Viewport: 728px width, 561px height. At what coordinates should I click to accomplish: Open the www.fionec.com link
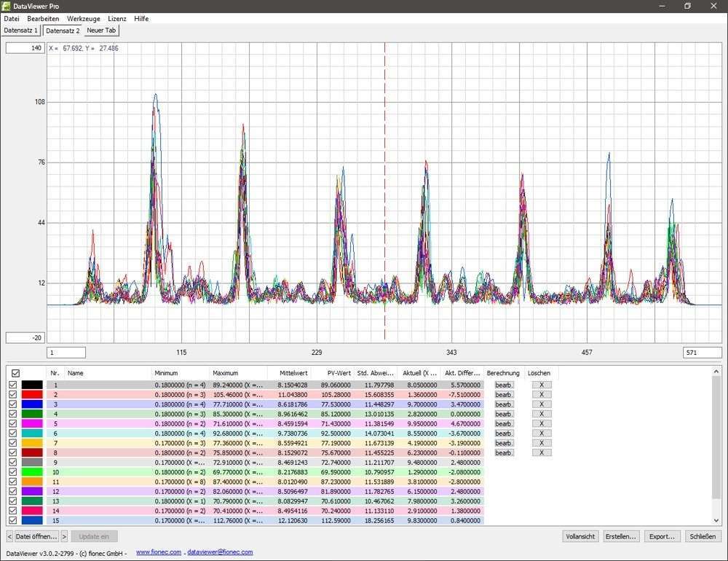point(158,552)
